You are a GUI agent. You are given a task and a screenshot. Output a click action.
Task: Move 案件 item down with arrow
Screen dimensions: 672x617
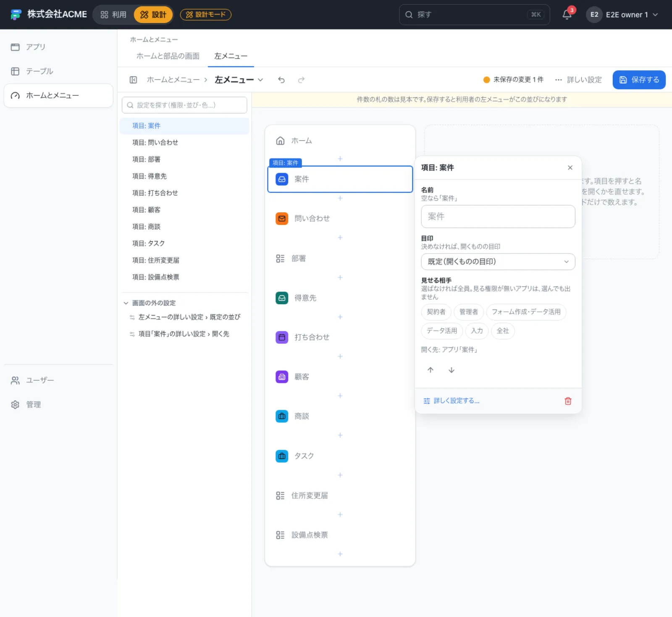point(451,370)
